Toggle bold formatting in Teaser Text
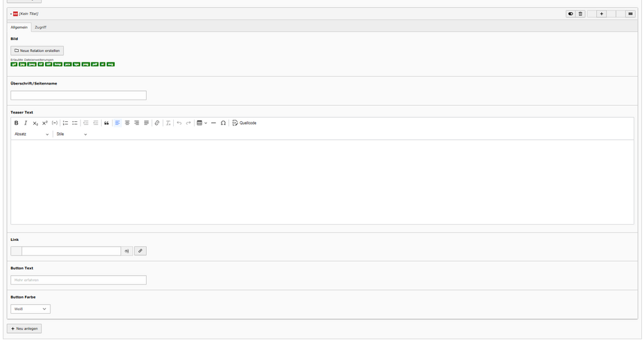This screenshot has width=644, height=340. pos(17,123)
